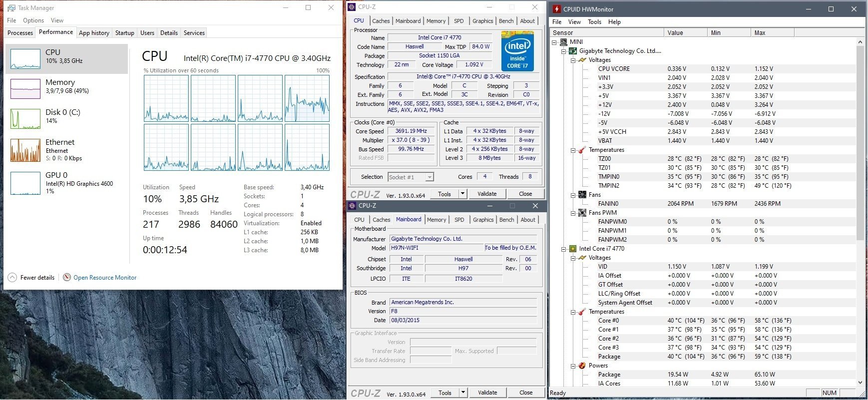This screenshot has height=400, width=868.
Task: Switch to Startup tab in Task Manager
Action: pos(124,33)
